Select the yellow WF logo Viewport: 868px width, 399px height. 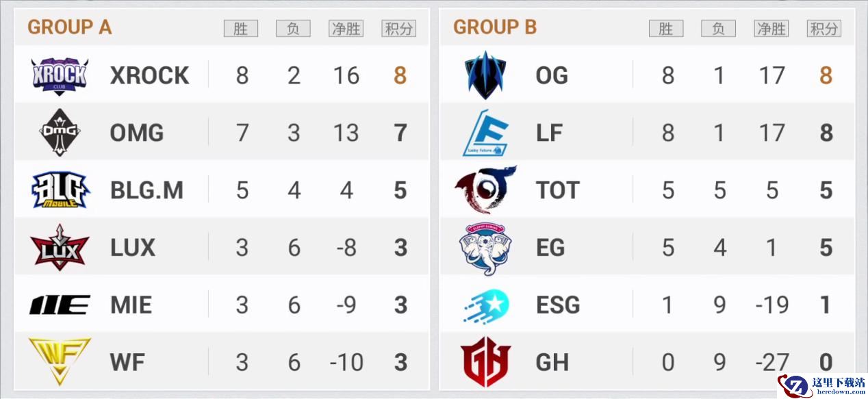[x=60, y=361]
